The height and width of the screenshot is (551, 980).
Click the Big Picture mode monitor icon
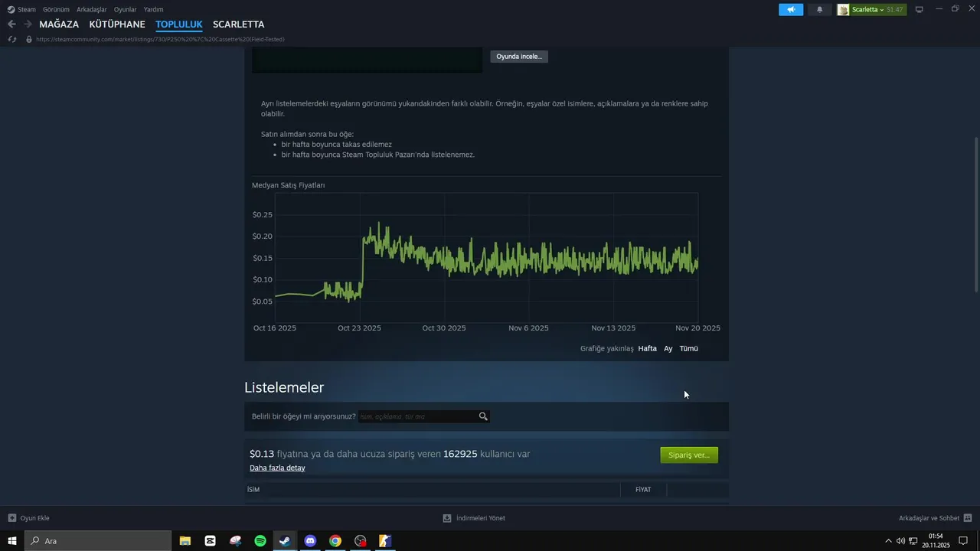tap(920, 10)
